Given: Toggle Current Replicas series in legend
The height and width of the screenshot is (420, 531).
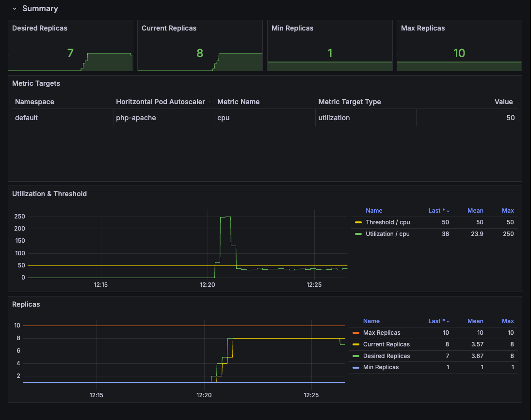Looking at the screenshot, I should tap(386, 344).
